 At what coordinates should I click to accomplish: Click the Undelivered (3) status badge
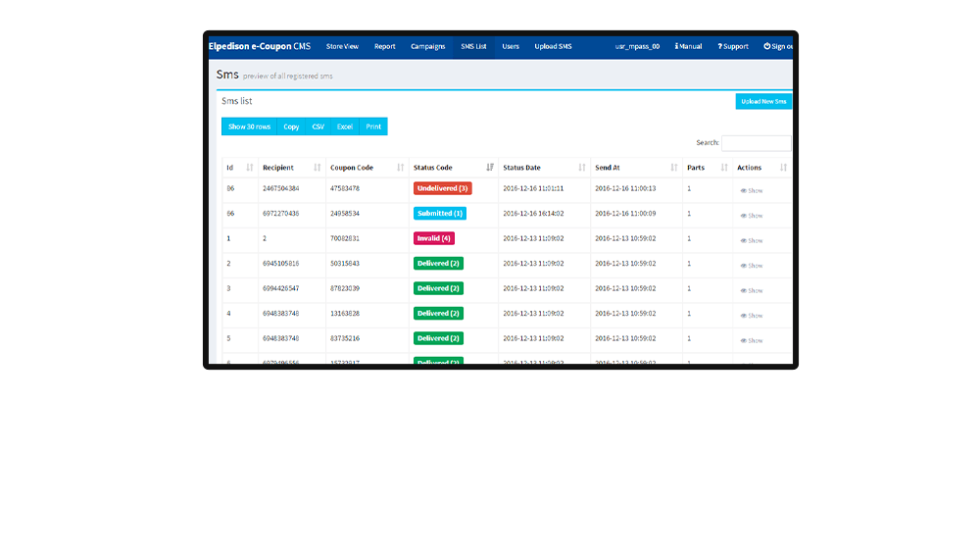point(443,188)
